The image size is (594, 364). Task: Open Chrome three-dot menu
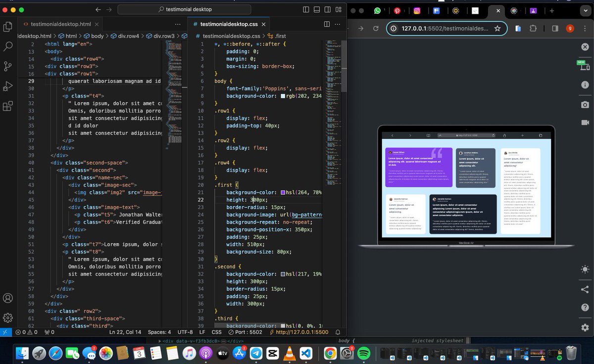(x=584, y=29)
